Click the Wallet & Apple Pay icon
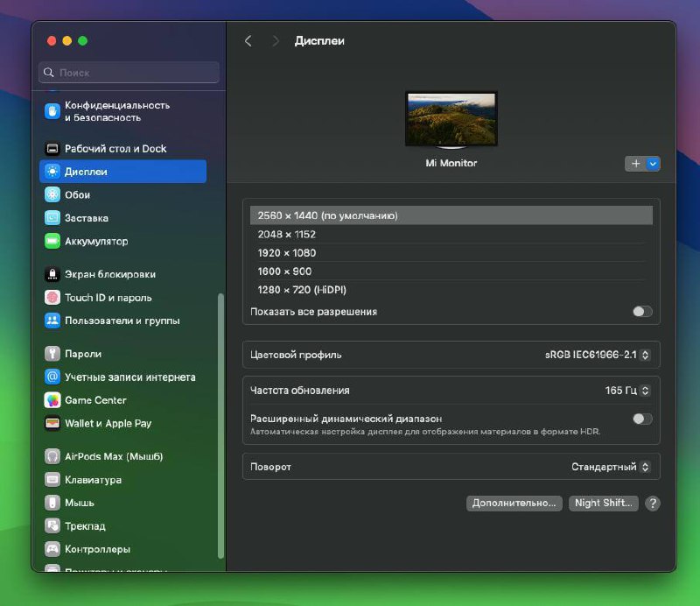This screenshot has height=606, width=700. click(52, 423)
